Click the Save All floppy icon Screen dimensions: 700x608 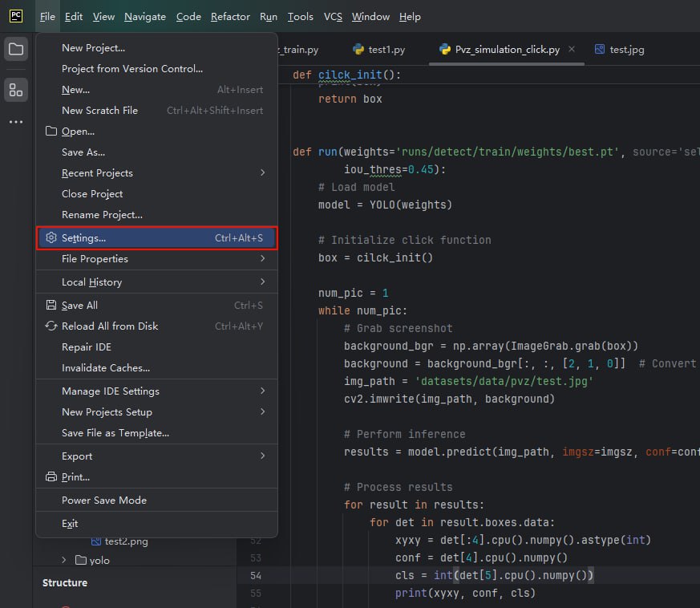coord(51,305)
